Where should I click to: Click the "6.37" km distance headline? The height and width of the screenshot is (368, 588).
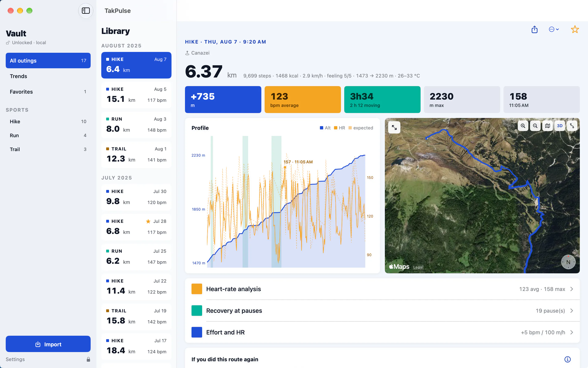tap(204, 72)
